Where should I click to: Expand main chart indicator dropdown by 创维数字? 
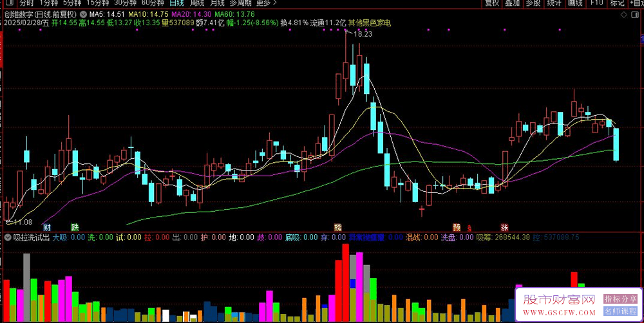(x=83, y=14)
